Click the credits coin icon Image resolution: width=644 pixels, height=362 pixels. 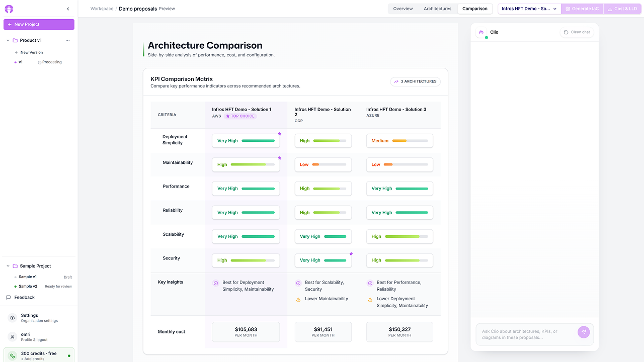click(x=13, y=355)
